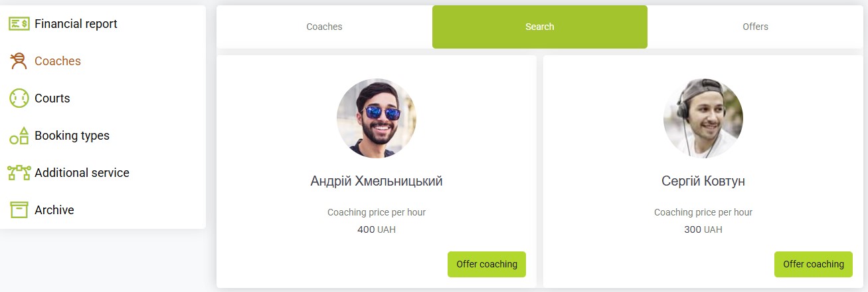Click the Archive box icon
Screen dimensions: 868x292
pos(19,210)
